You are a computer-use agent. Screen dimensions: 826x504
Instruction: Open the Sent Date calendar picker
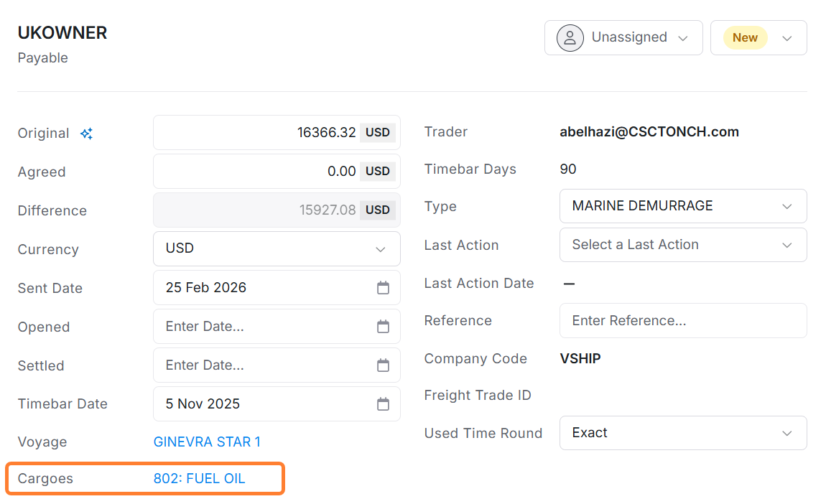(383, 287)
